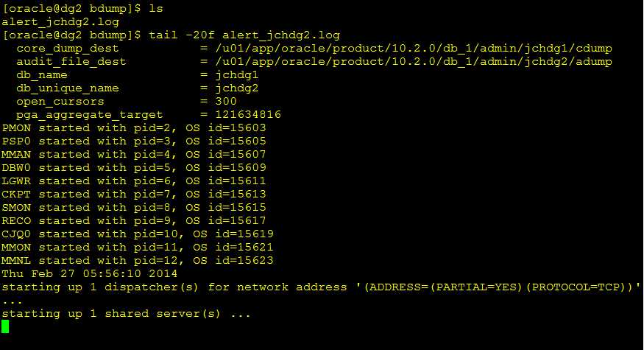The width and height of the screenshot is (644, 350).
Task: Click the audit_file_dest path value
Action: [x=414, y=62]
